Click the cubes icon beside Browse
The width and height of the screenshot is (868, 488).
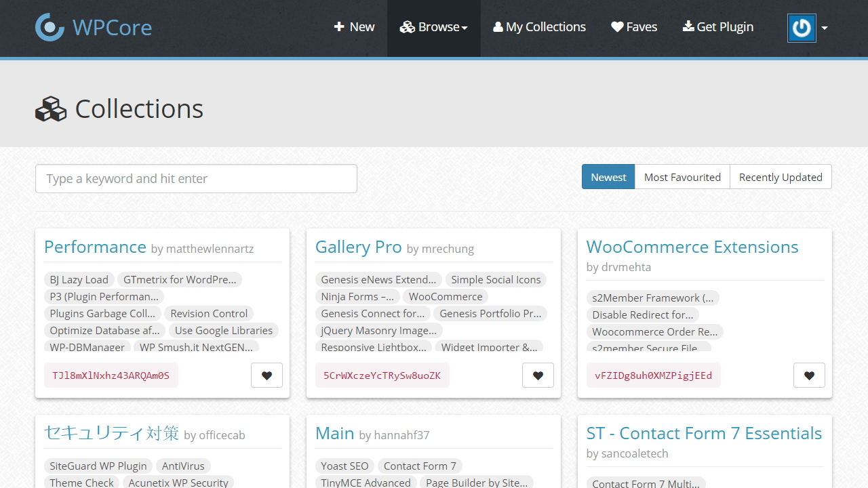[407, 27]
